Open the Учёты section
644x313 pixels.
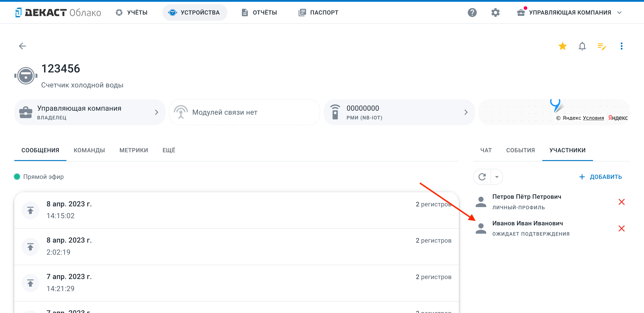pyautogui.click(x=131, y=13)
